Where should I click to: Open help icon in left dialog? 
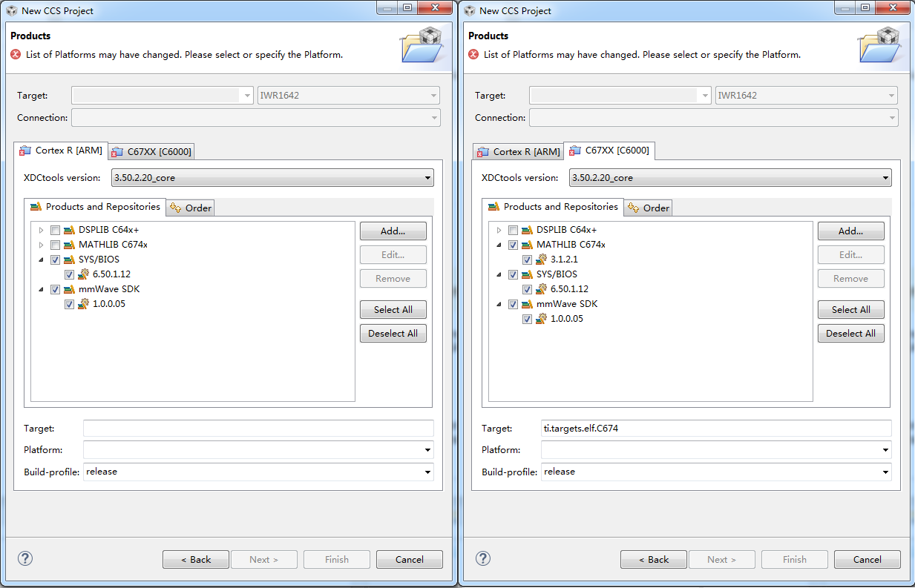pyautogui.click(x=25, y=558)
